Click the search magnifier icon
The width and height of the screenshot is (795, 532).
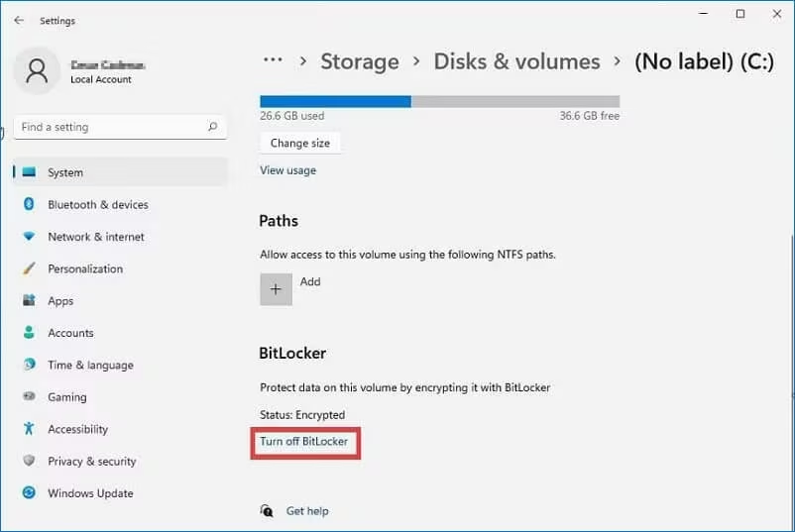click(213, 126)
